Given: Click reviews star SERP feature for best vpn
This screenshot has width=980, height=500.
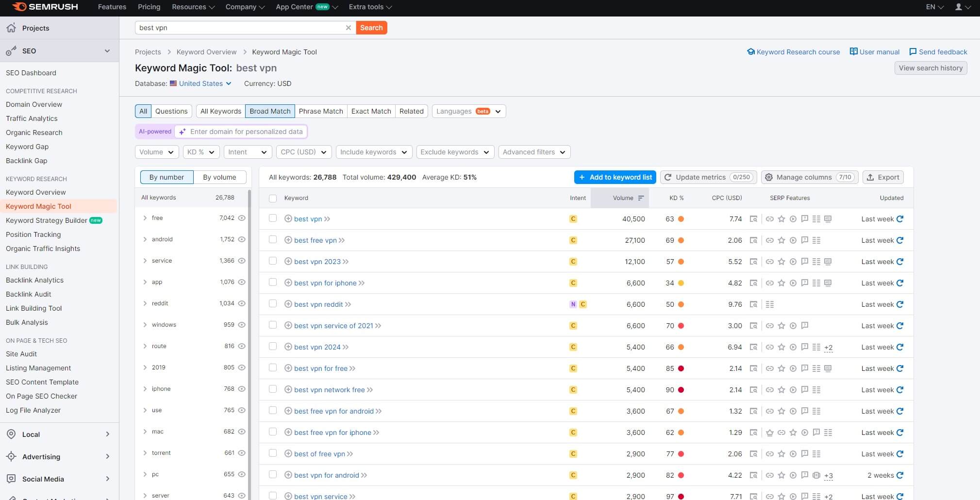Looking at the screenshot, I should 781,219.
